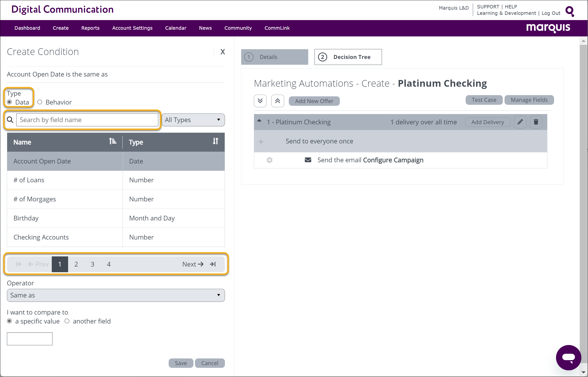Click the Add New Offer button

tap(314, 101)
